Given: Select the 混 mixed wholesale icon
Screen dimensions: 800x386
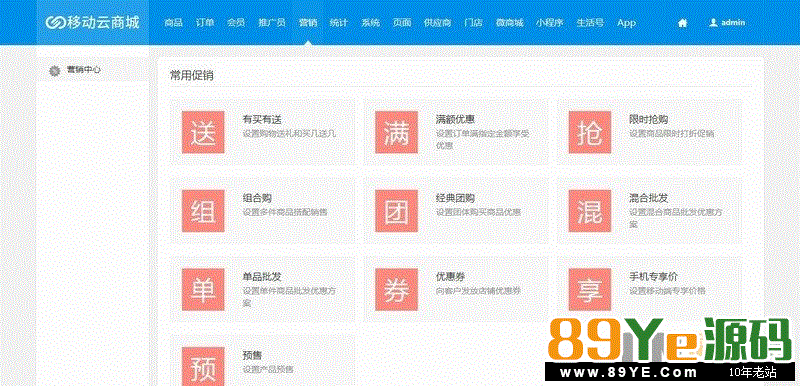Looking at the screenshot, I should [590, 211].
